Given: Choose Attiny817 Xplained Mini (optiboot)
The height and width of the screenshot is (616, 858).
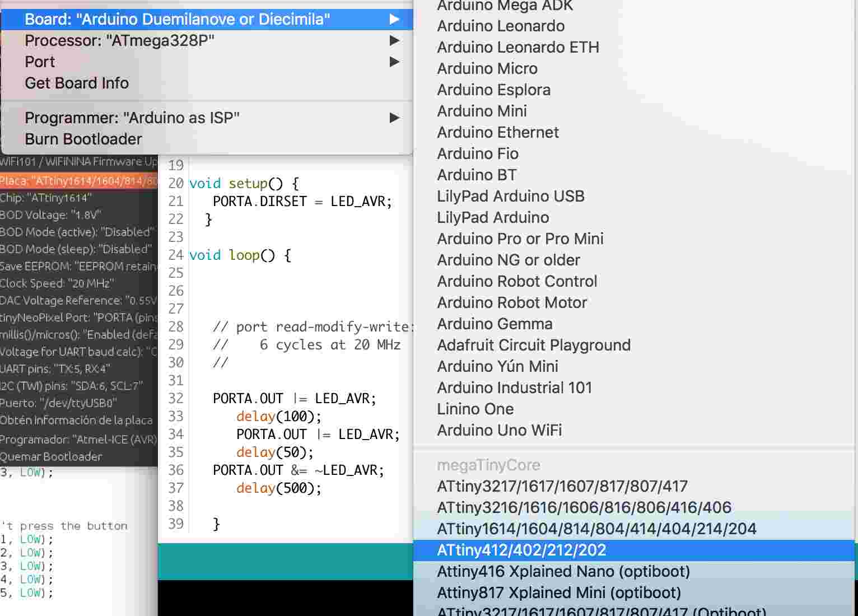Looking at the screenshot, I should click(x=634, y=592).
